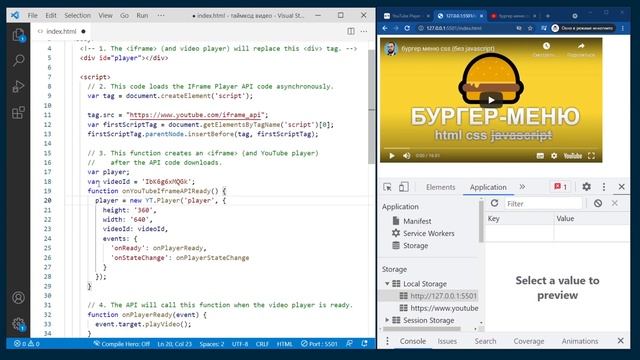Click the Port : 5501 Live Server status

pyautogui.click(x=319, y=344)
